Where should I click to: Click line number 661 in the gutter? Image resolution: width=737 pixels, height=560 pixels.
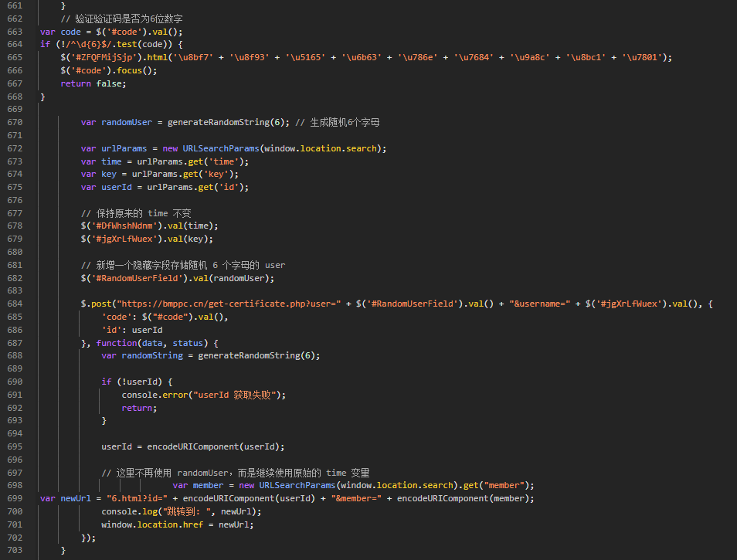coord(15,5)
